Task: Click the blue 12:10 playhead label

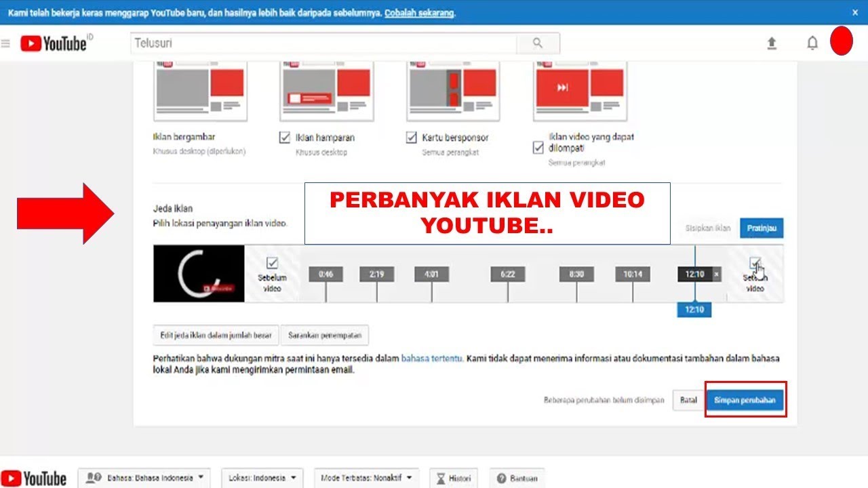Action: pos(694,310)
